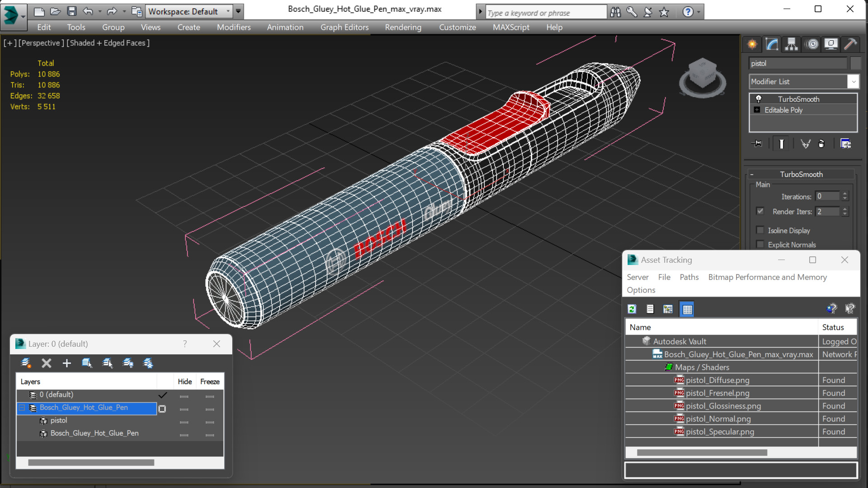Click the object color swatch beside pistol
This screenshot has width=868, height=488.
[x=855, y=63]
